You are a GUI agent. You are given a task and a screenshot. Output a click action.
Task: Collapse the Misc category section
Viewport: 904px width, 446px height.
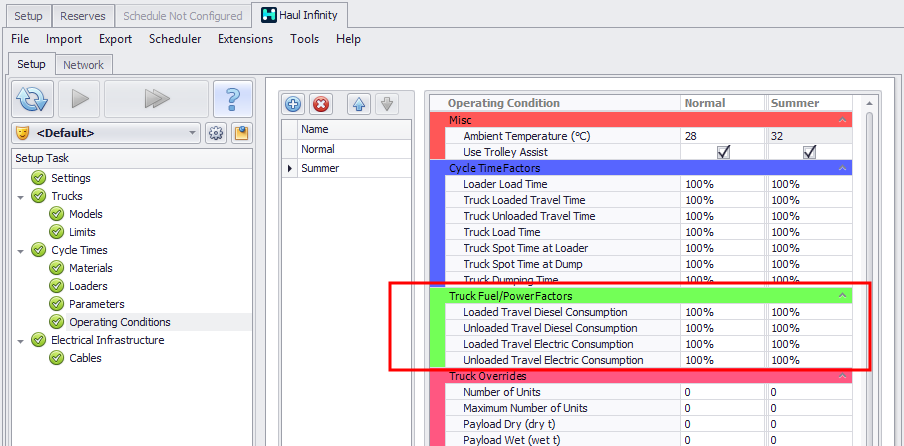(842, 120)
